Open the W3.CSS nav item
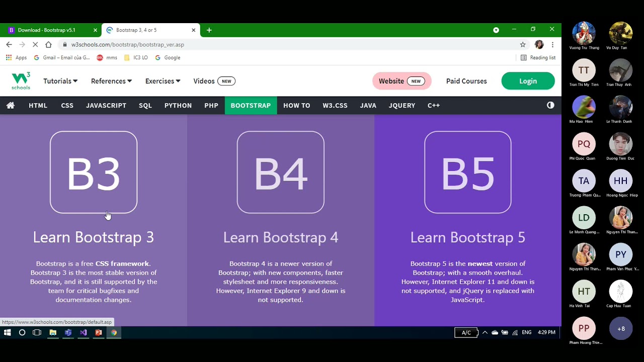Image resolution: width=644 pixels, height=362 pixels. click(x=335, y=106)
